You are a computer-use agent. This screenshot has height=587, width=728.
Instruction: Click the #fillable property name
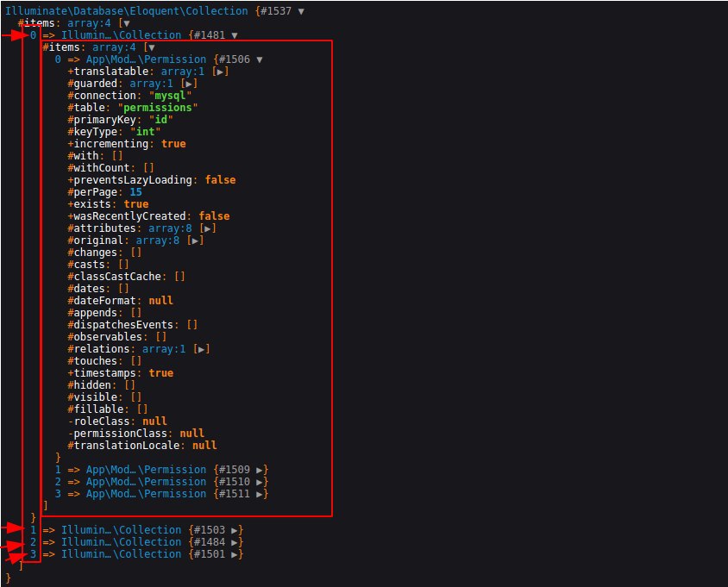pyautogui.click(x=96, y=409)
